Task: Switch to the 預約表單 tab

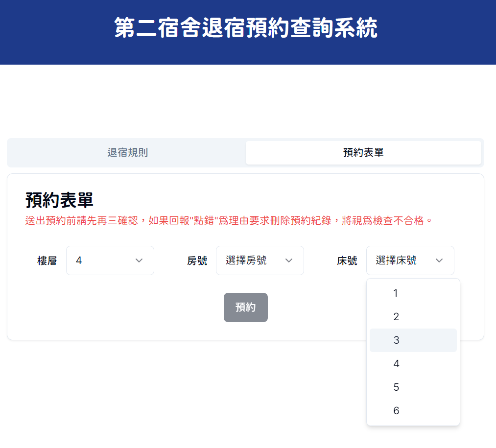Action: tap(363, 152)
